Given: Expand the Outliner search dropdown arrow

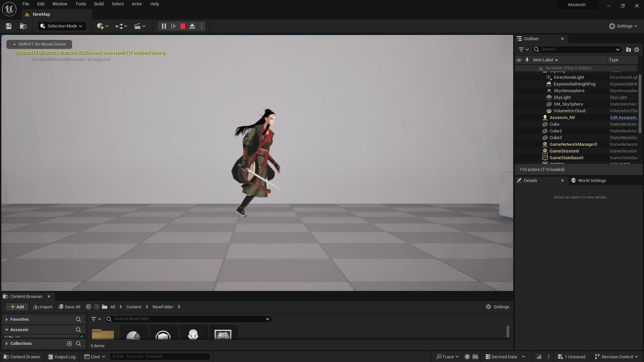Looking at the screenshot, I should pos(618,50).
